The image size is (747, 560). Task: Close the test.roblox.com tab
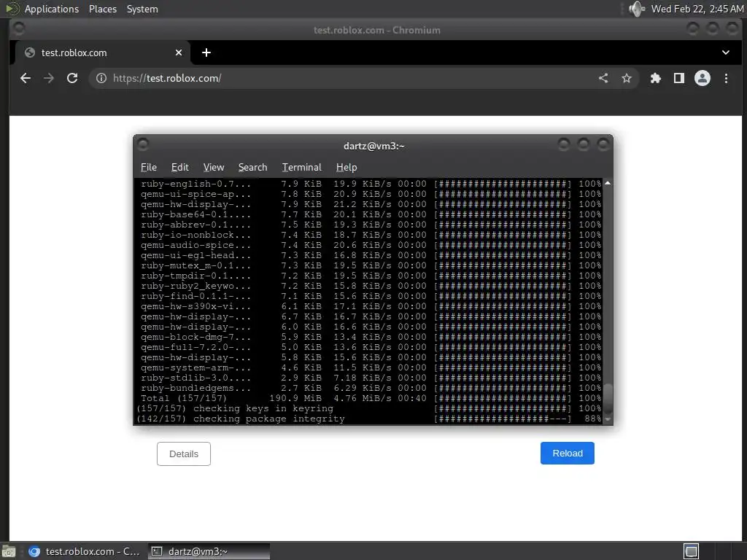click(179, 52)
